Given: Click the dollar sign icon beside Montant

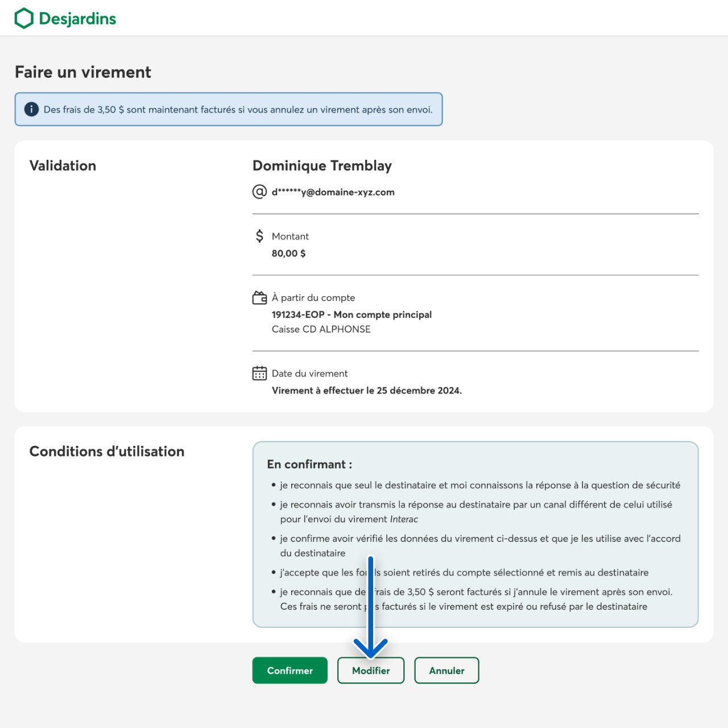Looking at the screenshot, I should pos(259,236).
